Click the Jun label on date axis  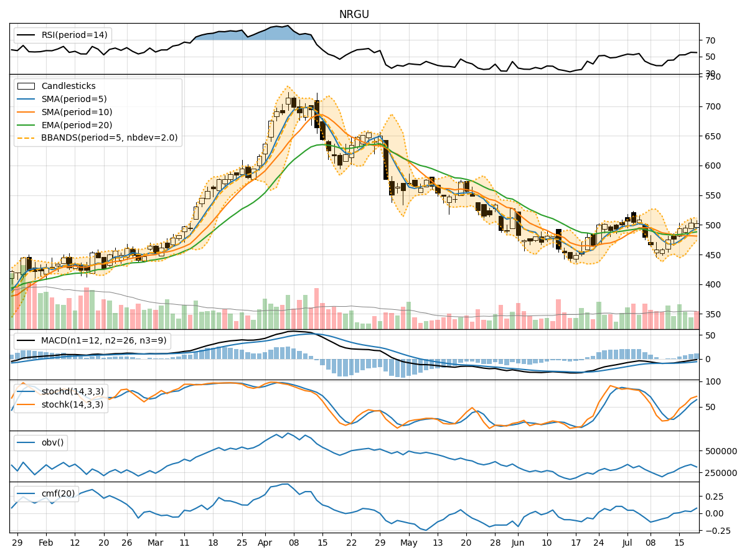pyautogui.click(x=518, y=543)
